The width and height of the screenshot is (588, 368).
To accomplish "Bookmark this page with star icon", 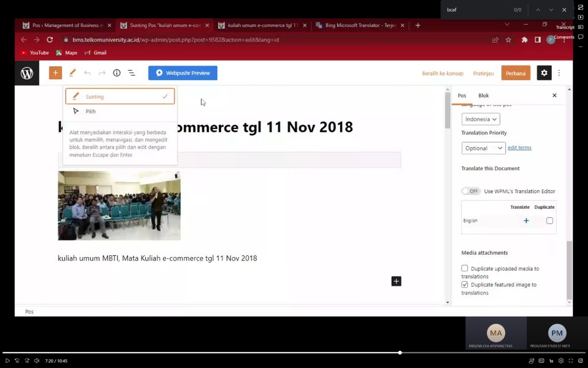I will 508,40.
